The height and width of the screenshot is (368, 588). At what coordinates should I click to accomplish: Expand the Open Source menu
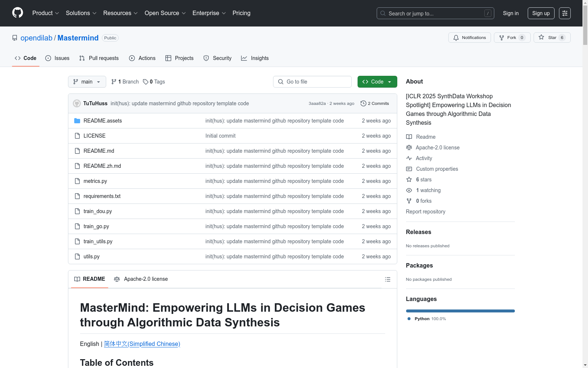(165, 13)
